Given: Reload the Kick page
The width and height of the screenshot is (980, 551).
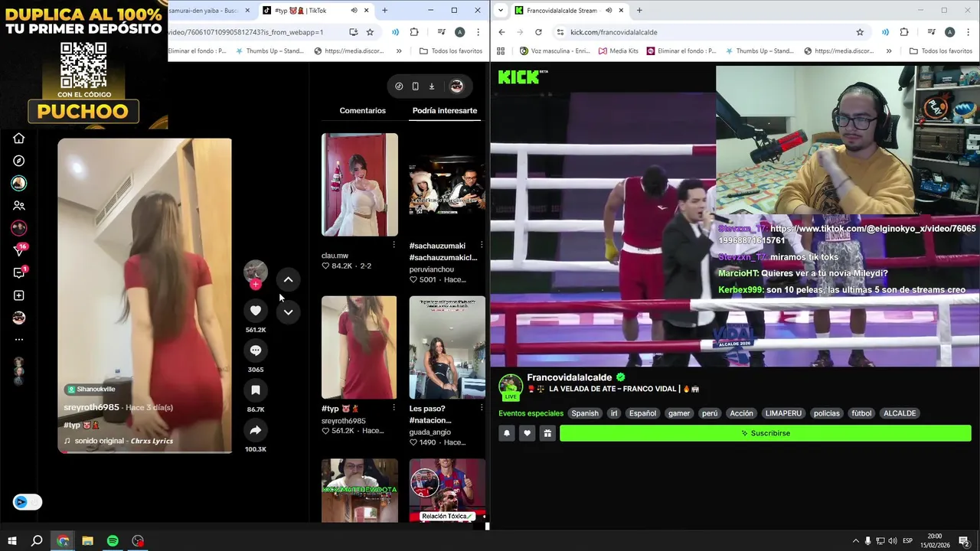Looking at the screenshot, I should (x=538, y=32).
